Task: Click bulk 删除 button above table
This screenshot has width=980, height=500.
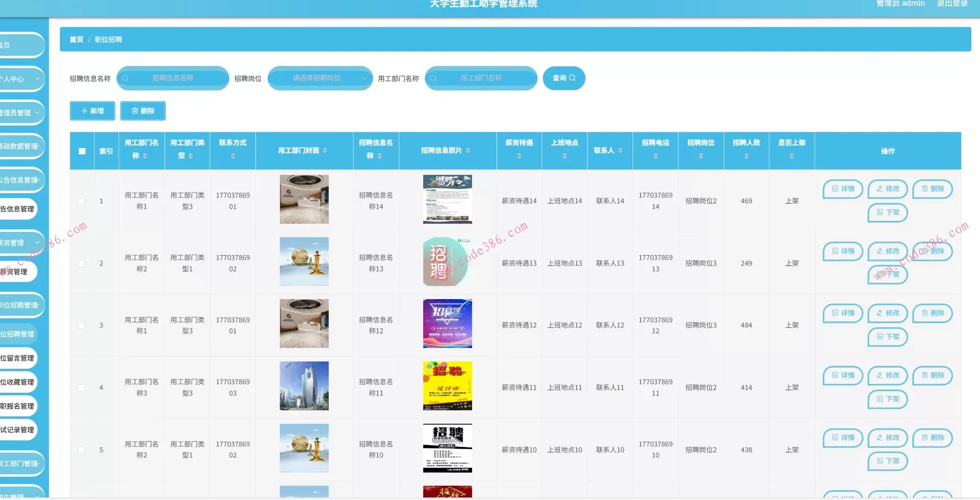Action: [143, 111]
